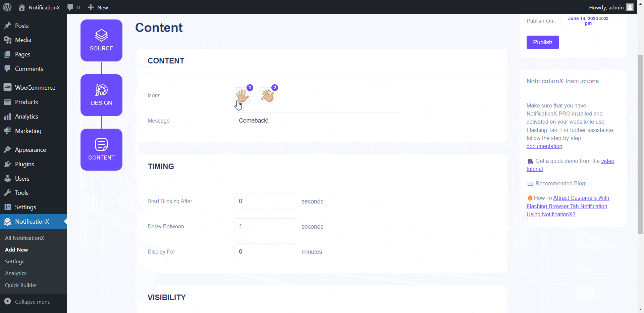Click the Settings sidebar icon
The image size is (644, 313).
pyautogui.click(x=7, y=207)
